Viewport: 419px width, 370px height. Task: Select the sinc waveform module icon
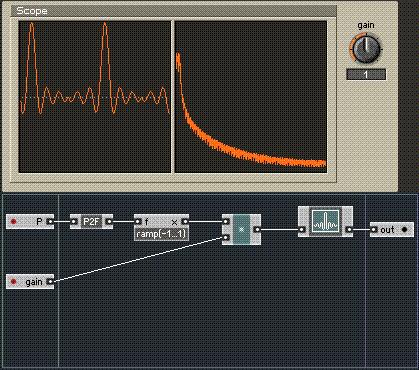[x=325, y=222]
